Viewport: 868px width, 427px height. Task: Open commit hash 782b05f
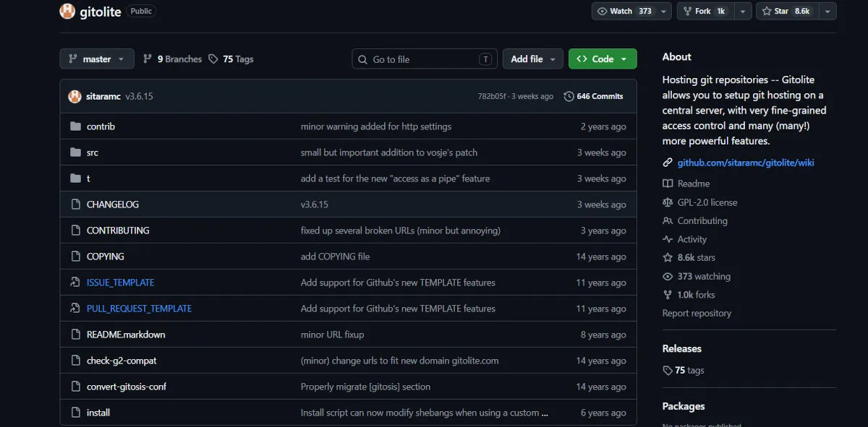coord(493,96)
